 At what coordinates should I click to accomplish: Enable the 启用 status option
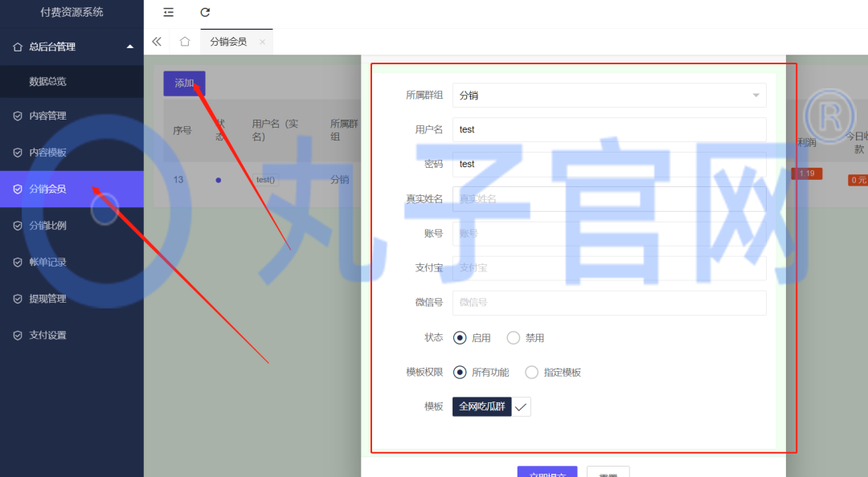pyautogui.click(x=460, y=337)
